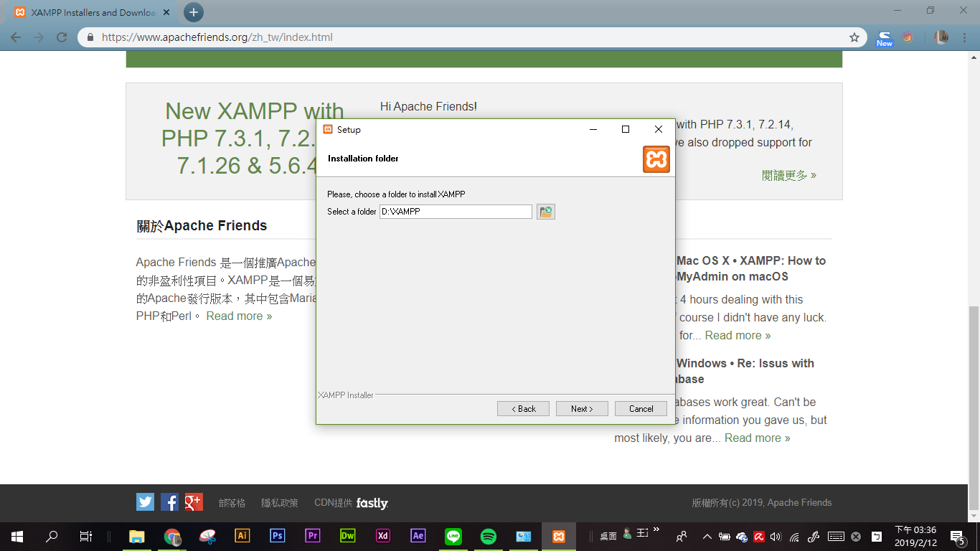980x551 pixels.
Task: Reload the page in Chrome
Action: coord(62,37)
